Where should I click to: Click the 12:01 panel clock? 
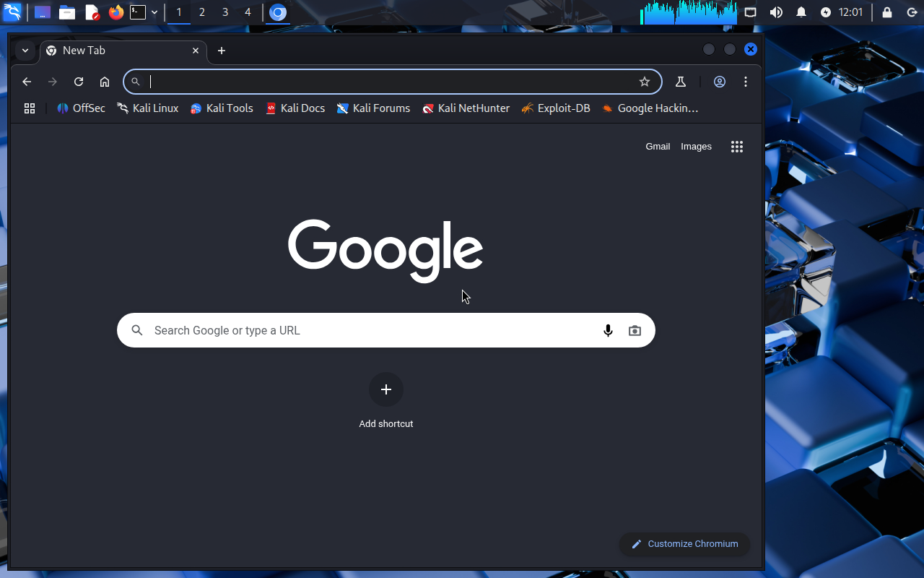850,12
